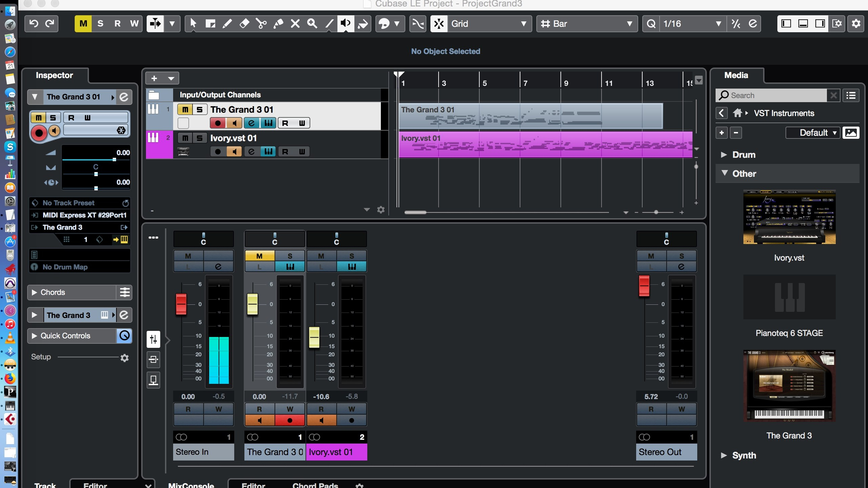The width and height of the screenshot is (868, 488).
Task: Expand the Drum category in Media
Action: coord(724,155)
